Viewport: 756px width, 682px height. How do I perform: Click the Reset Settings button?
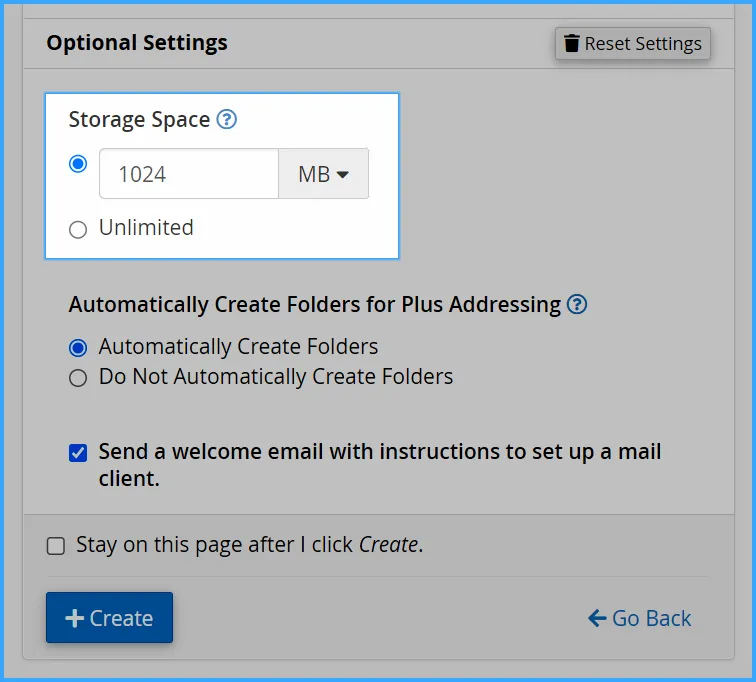(632, 44)
